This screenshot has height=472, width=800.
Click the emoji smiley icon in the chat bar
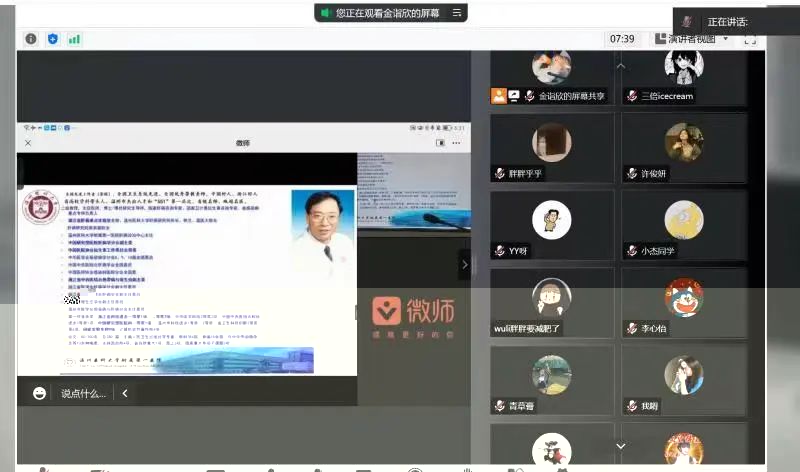39,393
